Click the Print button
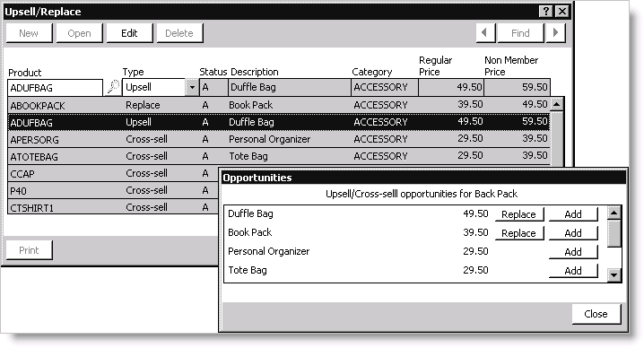The height and width of the screenshot is (348, 644). pos(30,250)
